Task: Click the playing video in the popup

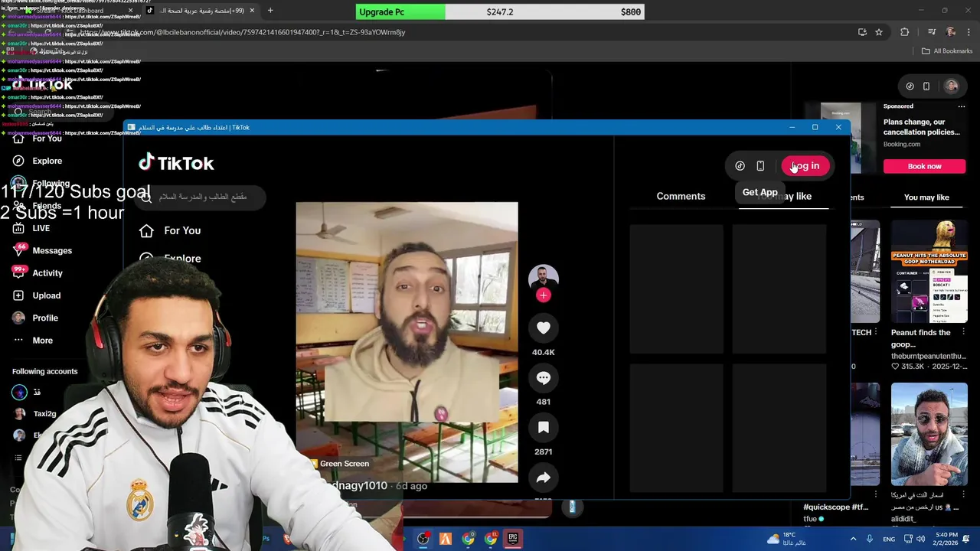Action: pyautogui.click(x=407, y=342)
